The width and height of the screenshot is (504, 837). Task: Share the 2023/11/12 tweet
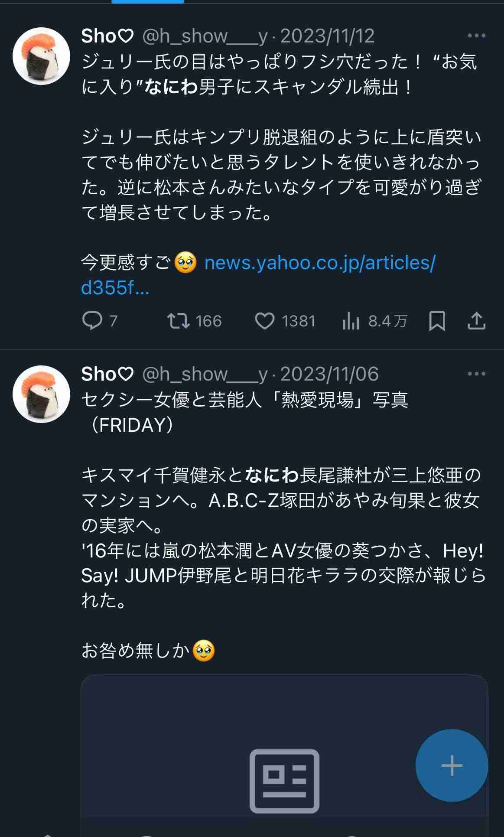(x=476, y=321)
